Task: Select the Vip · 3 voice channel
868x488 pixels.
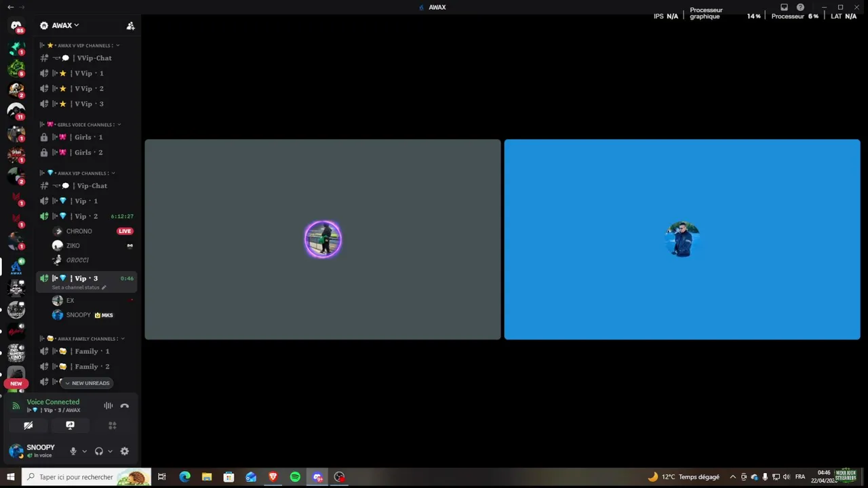Action: click(x=87, y=279)
